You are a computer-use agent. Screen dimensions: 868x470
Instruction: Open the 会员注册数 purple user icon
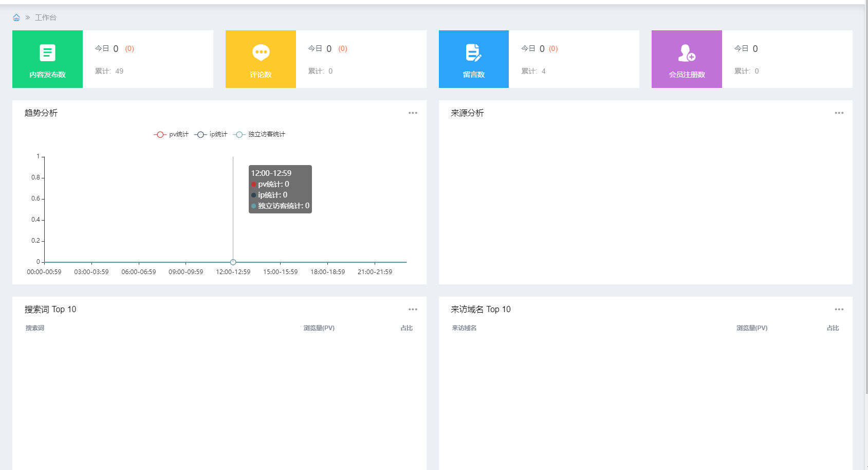687,52
